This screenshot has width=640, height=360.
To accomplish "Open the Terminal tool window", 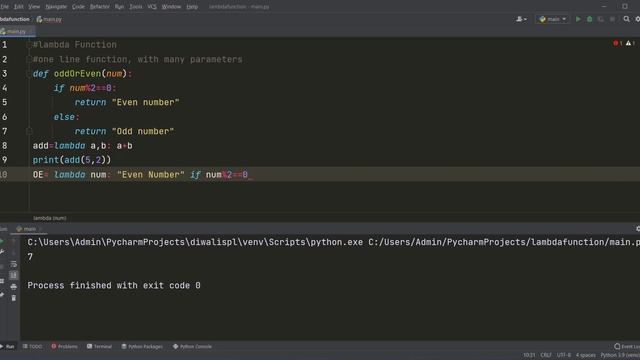I will 99,347.
